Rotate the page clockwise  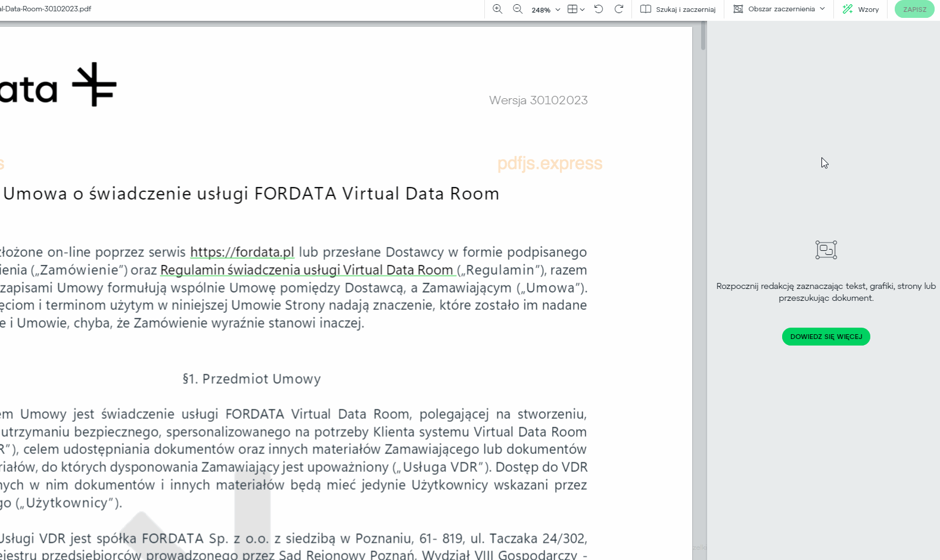coord(619,9)
